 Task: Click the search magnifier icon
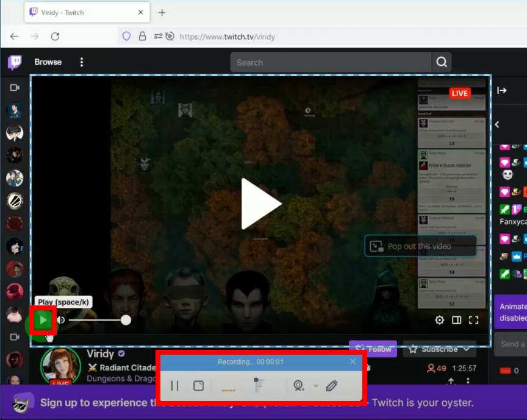coord(442,62)
